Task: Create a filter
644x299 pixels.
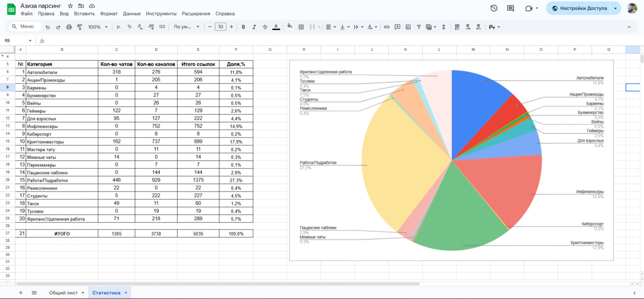Action: [419, 27]
